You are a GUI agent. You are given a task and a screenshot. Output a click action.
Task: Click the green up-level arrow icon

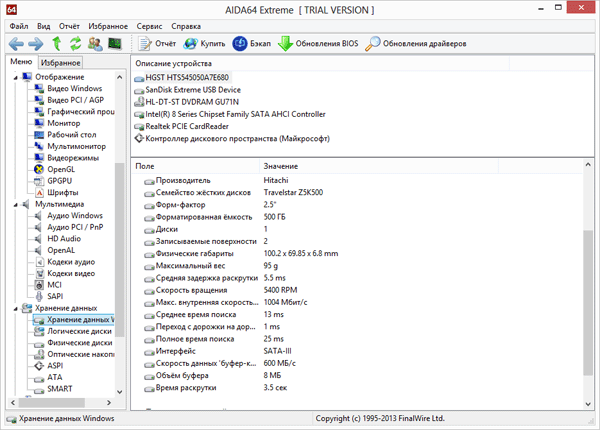click(x=57, y=44)
